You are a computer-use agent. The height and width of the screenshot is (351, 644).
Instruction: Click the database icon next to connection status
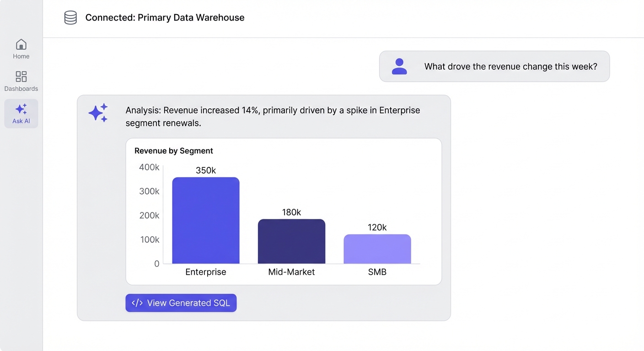tap(70, 17)
